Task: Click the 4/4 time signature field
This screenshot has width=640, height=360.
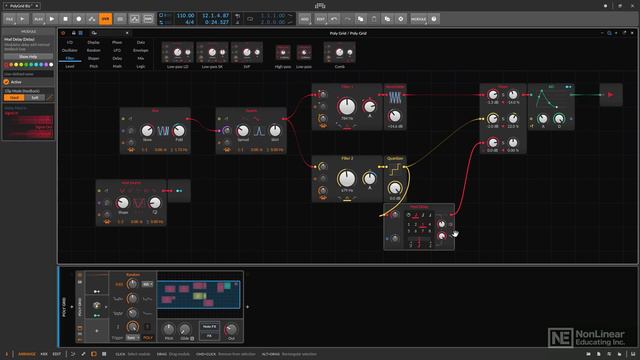Action: click(x=189, y=22)
